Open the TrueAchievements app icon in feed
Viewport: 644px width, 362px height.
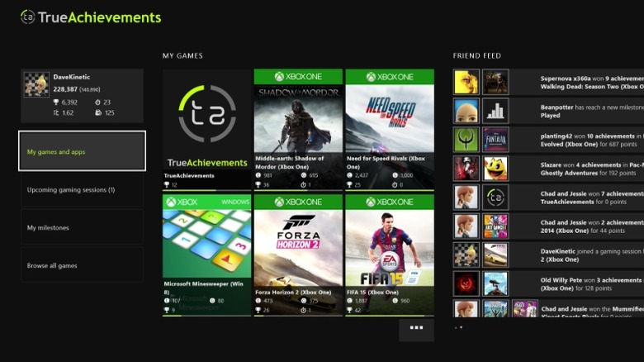pos(495,197)
